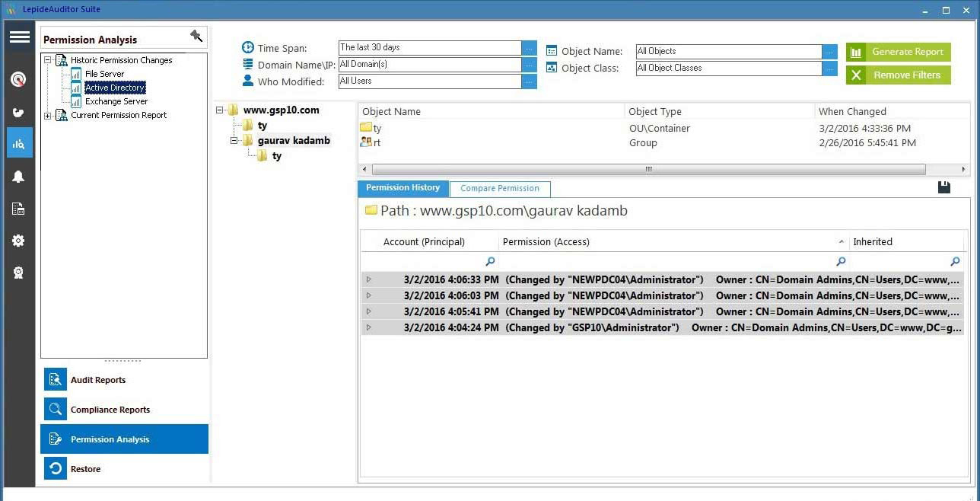This screenshot has width=980, height=501.
Task: Open the Object Class browse button
Action: (829, 68)
